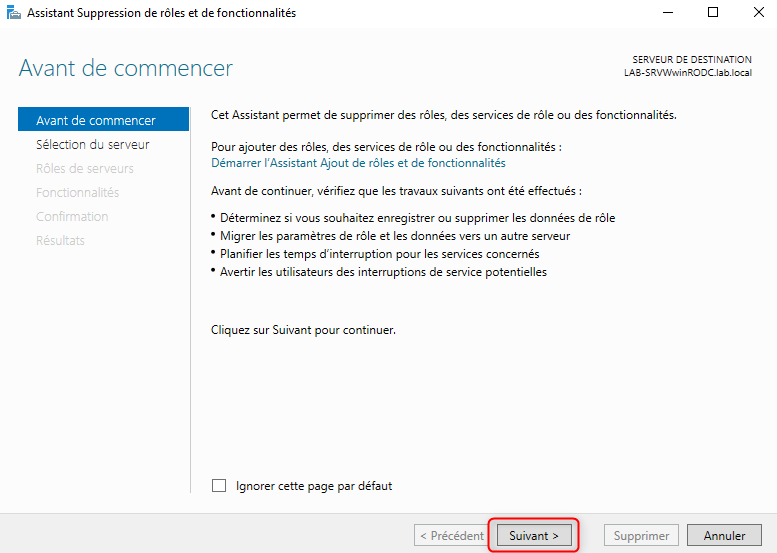Click the greyed-out Supprimer button
The width and height of the screenshot is (777, 553).
[x=641, y=535]
